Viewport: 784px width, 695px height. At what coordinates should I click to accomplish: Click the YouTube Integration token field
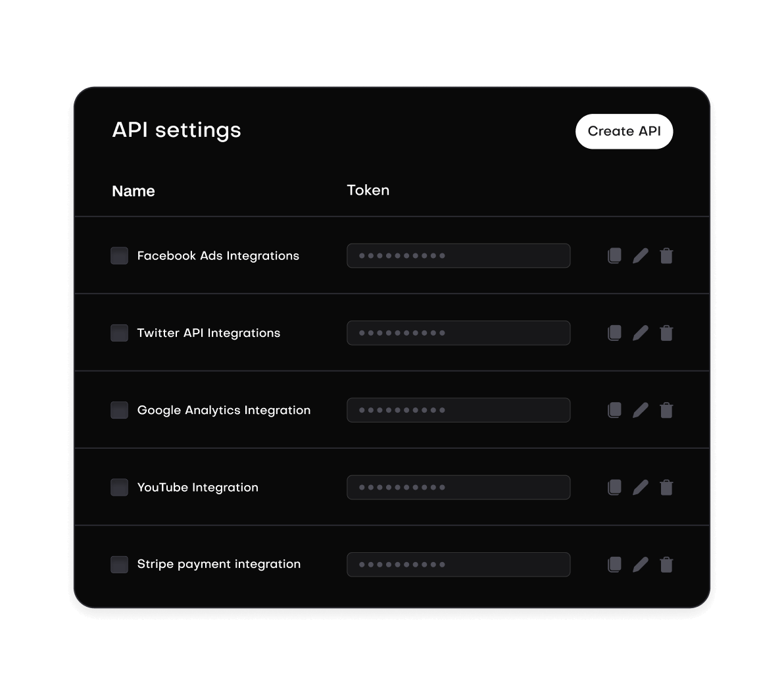tap(458, 487)
